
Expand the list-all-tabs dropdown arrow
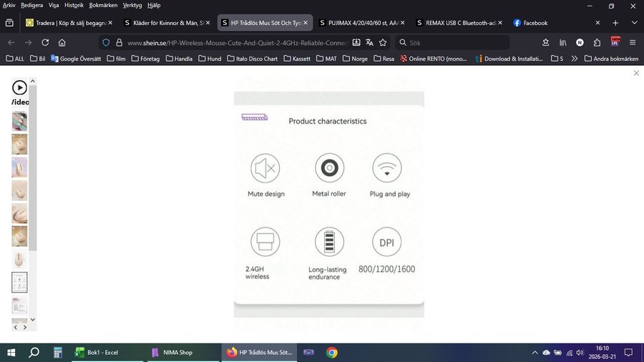tap(634, 23)
